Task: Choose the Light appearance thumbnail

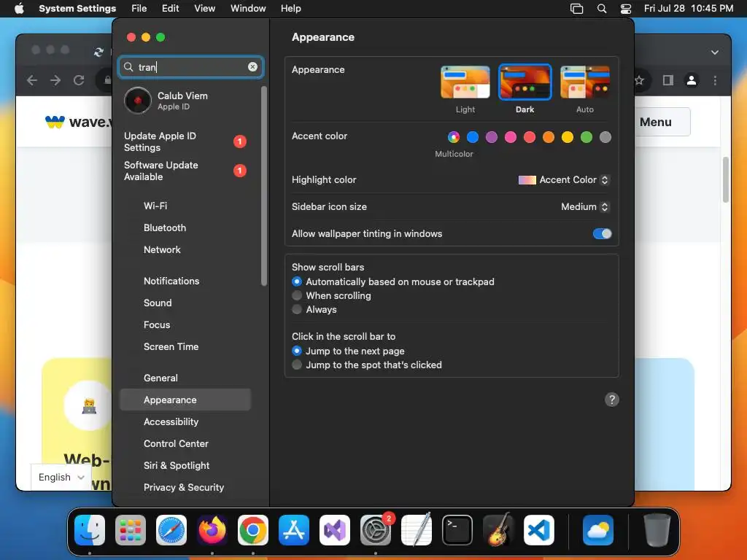Action: pyautogui.click(x=465, y=82)
